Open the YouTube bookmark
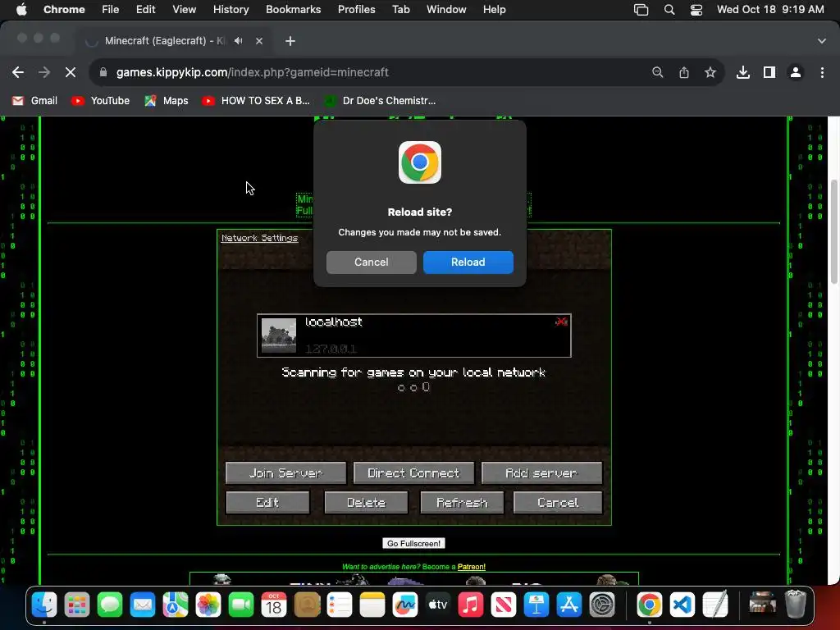Image resolution: width=840 pixels, height=630 pixels. (x=101, y=101)
